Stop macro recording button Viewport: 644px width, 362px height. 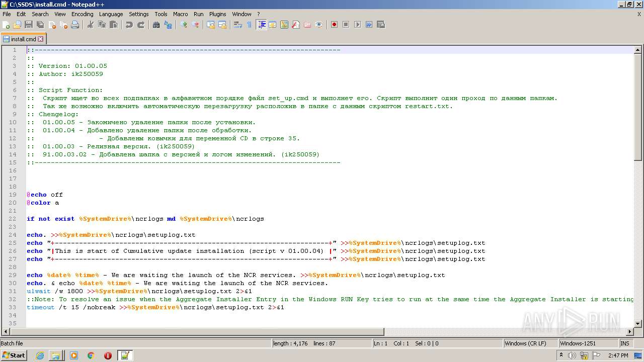click(x=346, y=25)
